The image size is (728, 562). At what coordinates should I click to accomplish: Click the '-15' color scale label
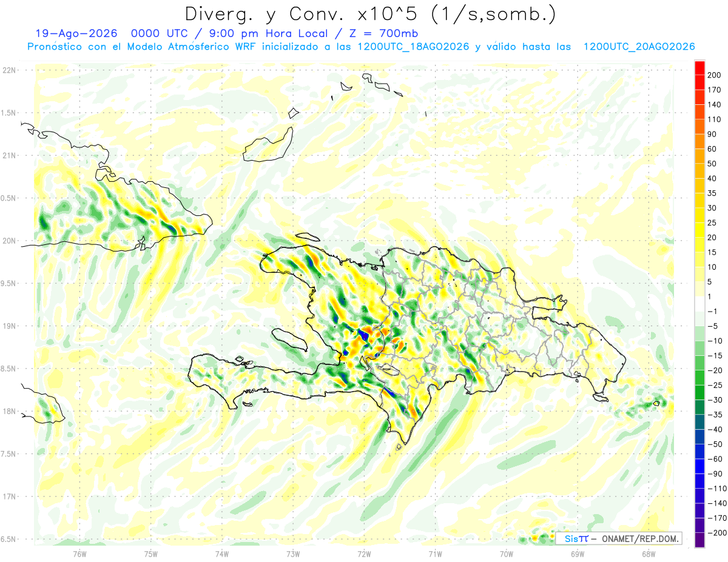(x=716, y=356)
